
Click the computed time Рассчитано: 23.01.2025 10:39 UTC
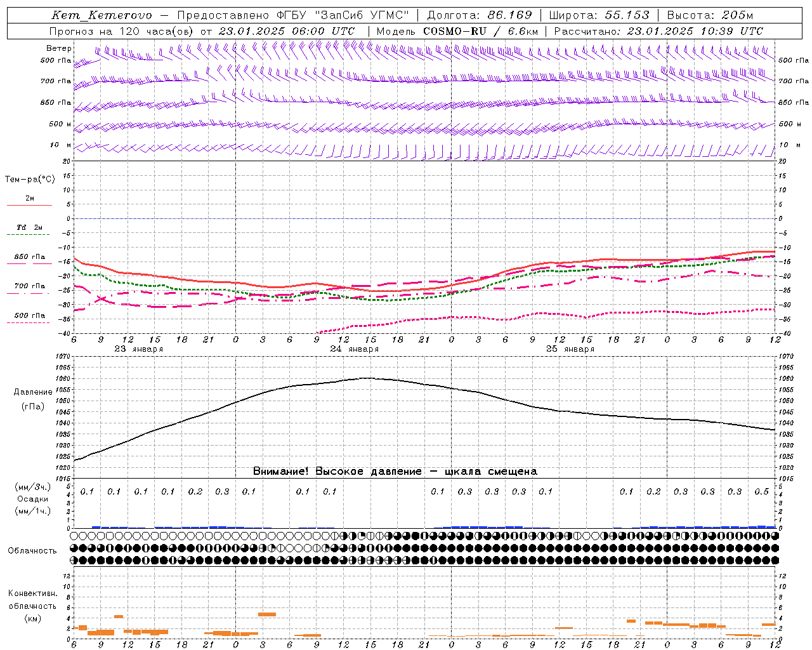pos(658,31)
